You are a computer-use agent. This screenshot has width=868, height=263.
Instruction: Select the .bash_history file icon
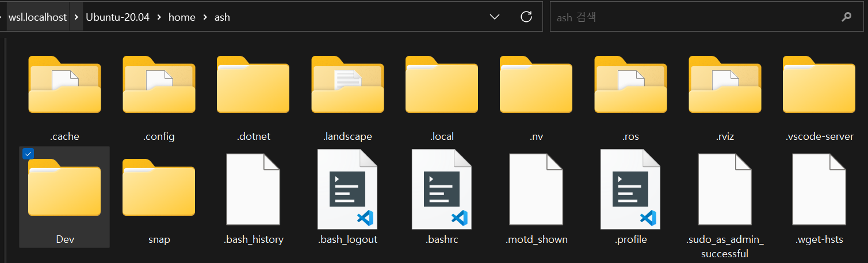253,189
